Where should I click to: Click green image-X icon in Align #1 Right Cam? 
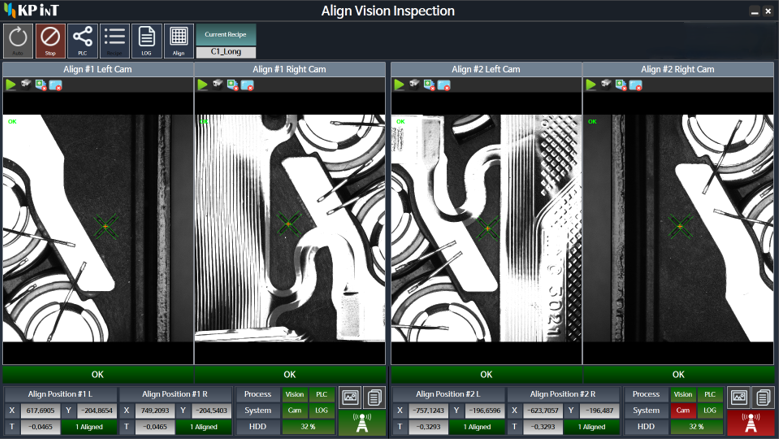tap(233, 85)
